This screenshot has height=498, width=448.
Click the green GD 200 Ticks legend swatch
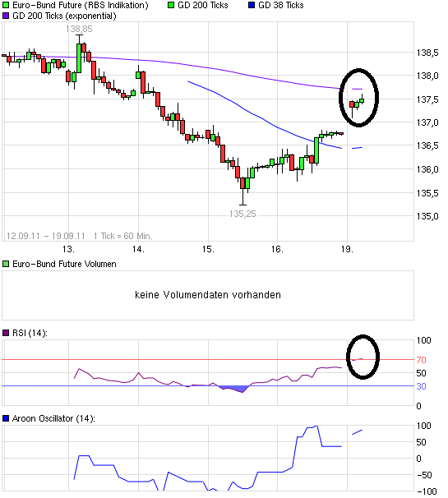171,5
